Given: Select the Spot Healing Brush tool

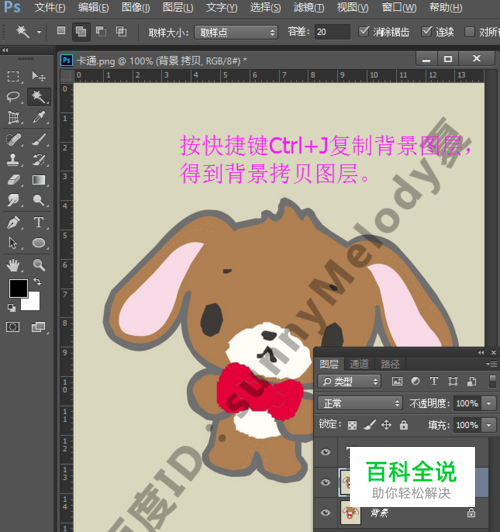Looking at the screenshot, I should coord(13,139).
